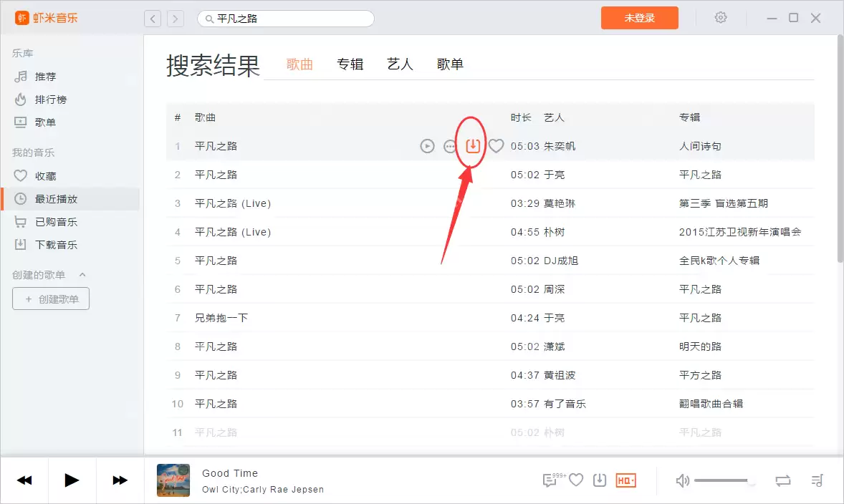Favorite the currently playing song Good Time
Viewport: 844px width, 504px height.
pos(575,480)
